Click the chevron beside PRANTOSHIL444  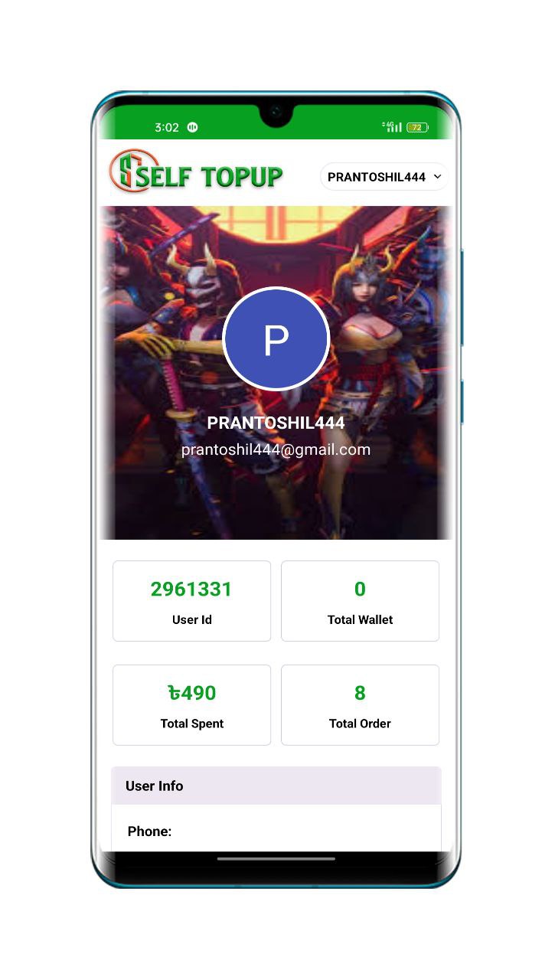pos(437,177)
